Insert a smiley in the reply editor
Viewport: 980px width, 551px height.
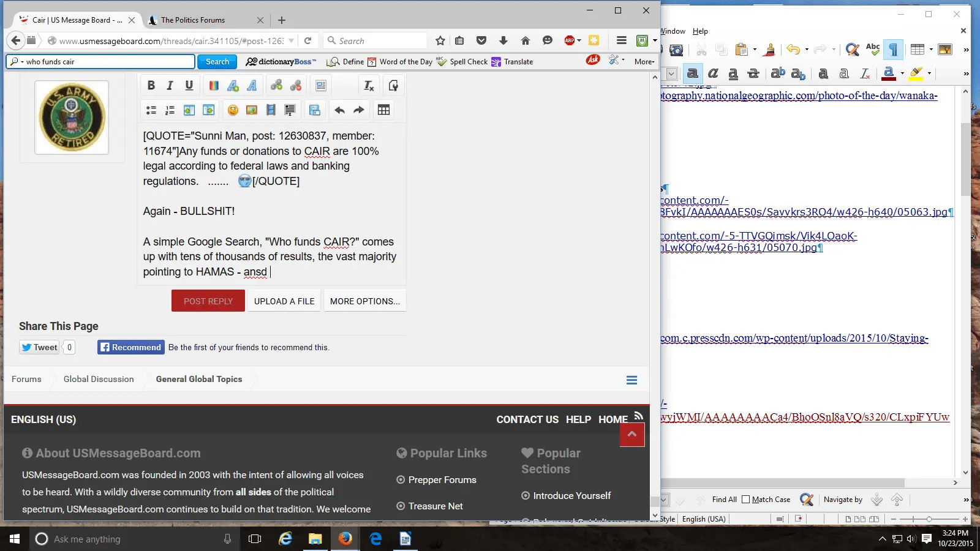(233, 110)
